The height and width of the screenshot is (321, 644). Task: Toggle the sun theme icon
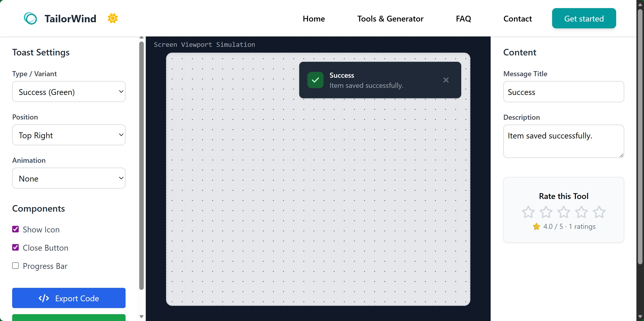pos(112,18)
